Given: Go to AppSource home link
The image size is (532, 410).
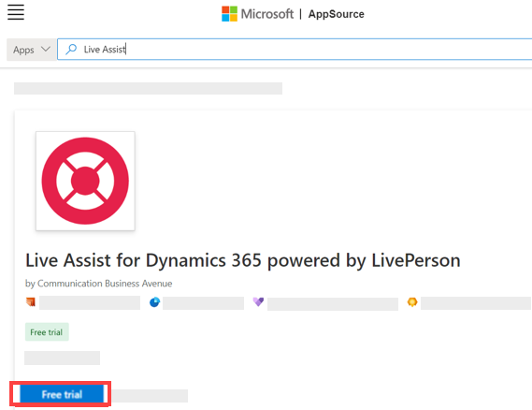Looking at the screenshot, I should [336, 14].
